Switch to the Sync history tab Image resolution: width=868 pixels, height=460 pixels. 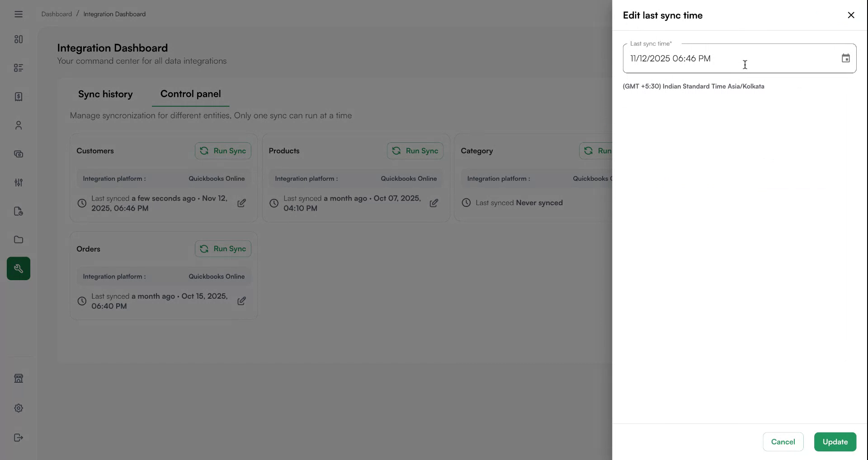(x=105, y=94)
